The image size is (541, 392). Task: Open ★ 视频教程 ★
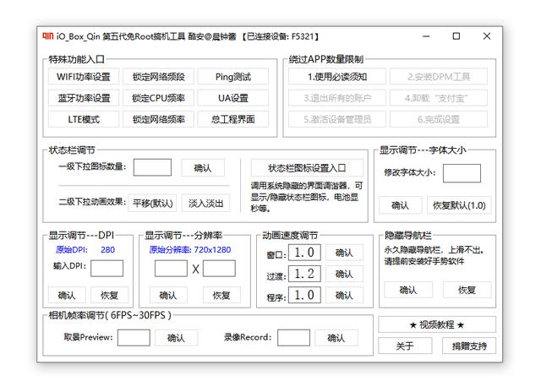pos(437,324)
